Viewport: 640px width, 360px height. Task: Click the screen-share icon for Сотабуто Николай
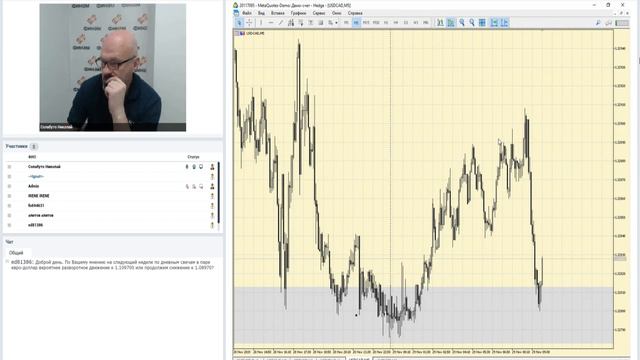(201, 167)
